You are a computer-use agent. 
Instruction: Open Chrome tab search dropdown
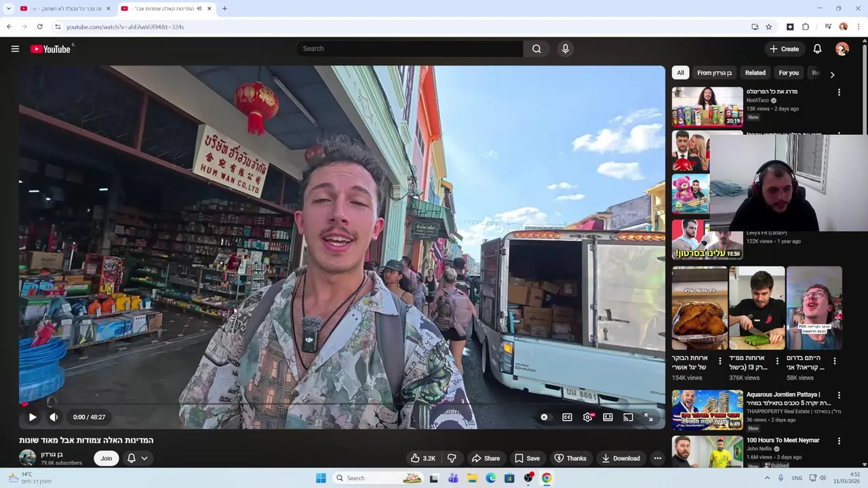(x=8, y=8)
